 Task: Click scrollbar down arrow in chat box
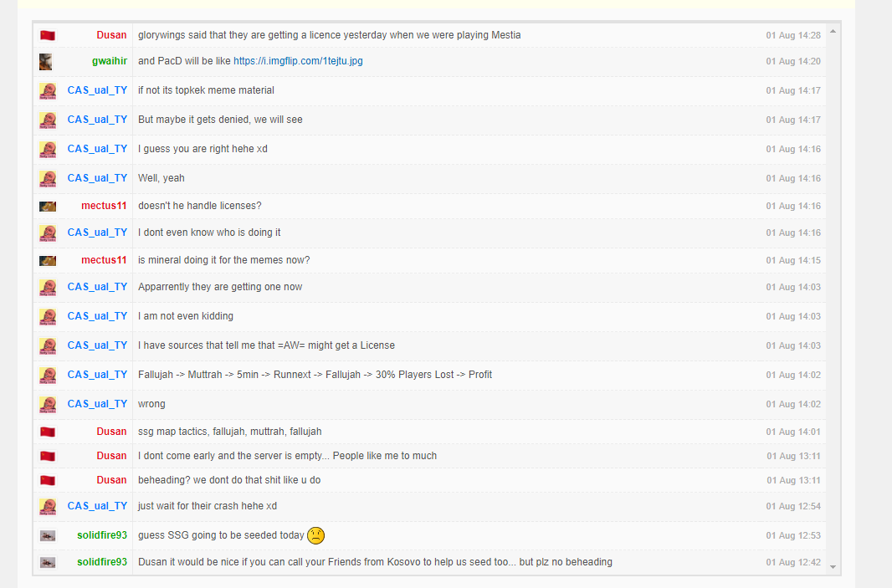pyautogui.click(x=833, y=566)
